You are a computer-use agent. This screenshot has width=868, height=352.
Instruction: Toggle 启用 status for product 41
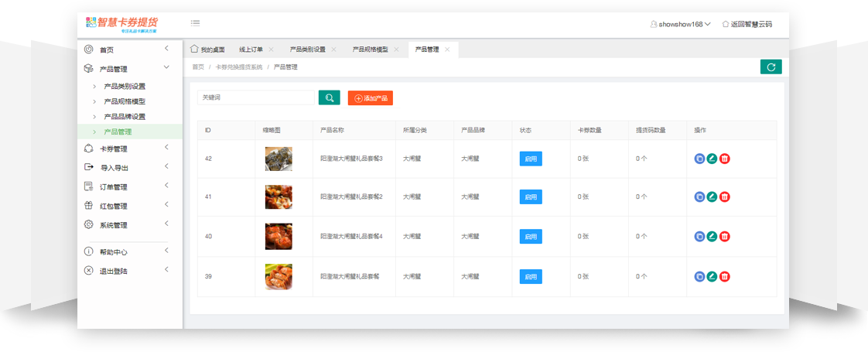[x=531, y=197]
